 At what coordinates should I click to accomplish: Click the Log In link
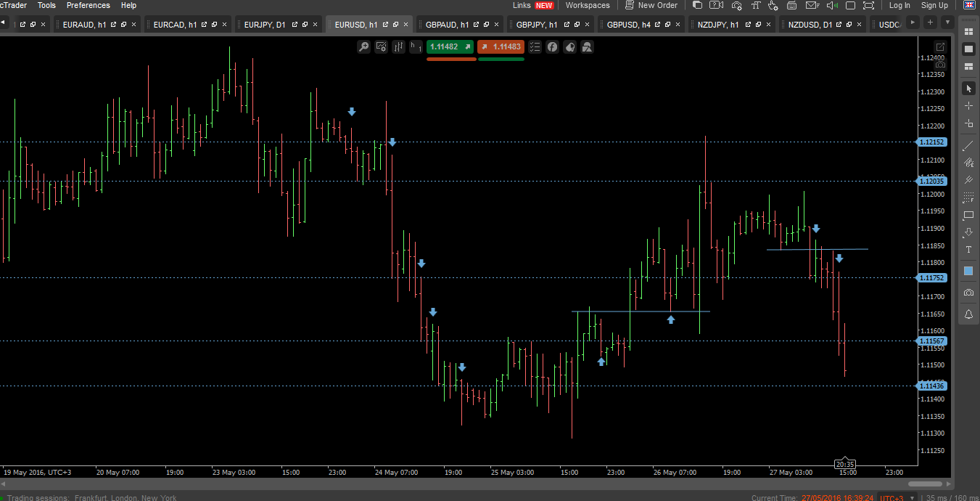899,5
